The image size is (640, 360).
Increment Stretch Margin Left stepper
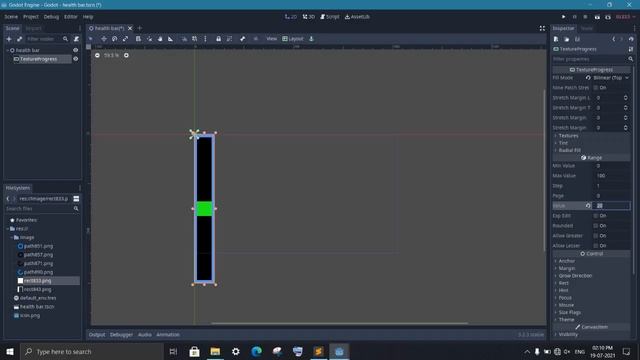pyautogui.click(x=625, y=96)
